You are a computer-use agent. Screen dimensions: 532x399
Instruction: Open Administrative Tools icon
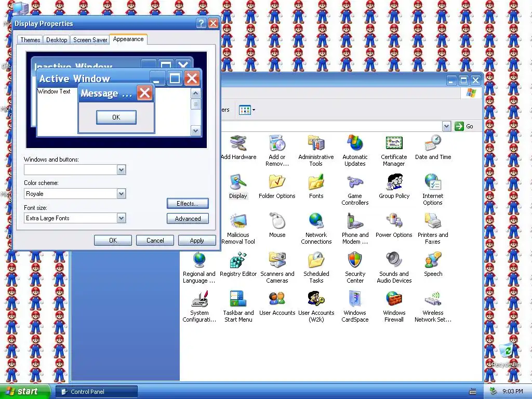(316, 151)
